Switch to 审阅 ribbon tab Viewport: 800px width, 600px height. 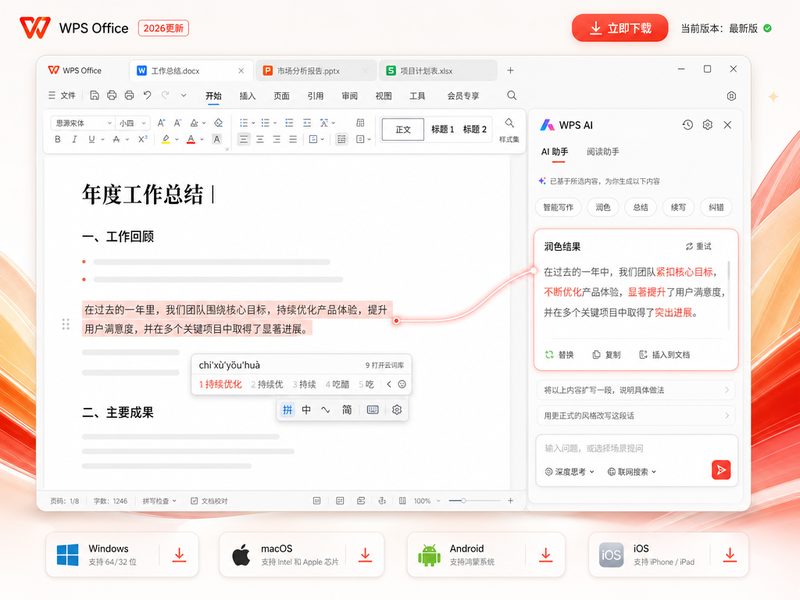pyautogui.click(x=349, y=95)
